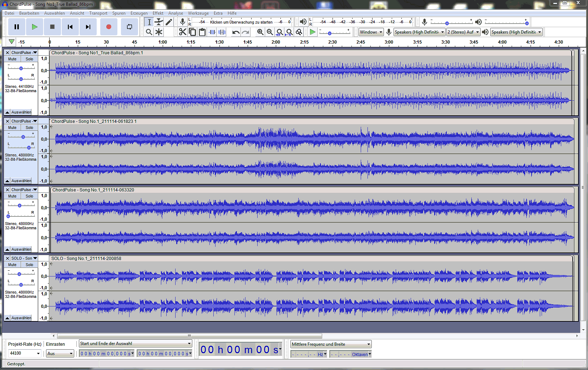The height and width of the screenshot is (370, 588).
Task: Click the Trim audio outside selection icon
Action: click(212, 32)
